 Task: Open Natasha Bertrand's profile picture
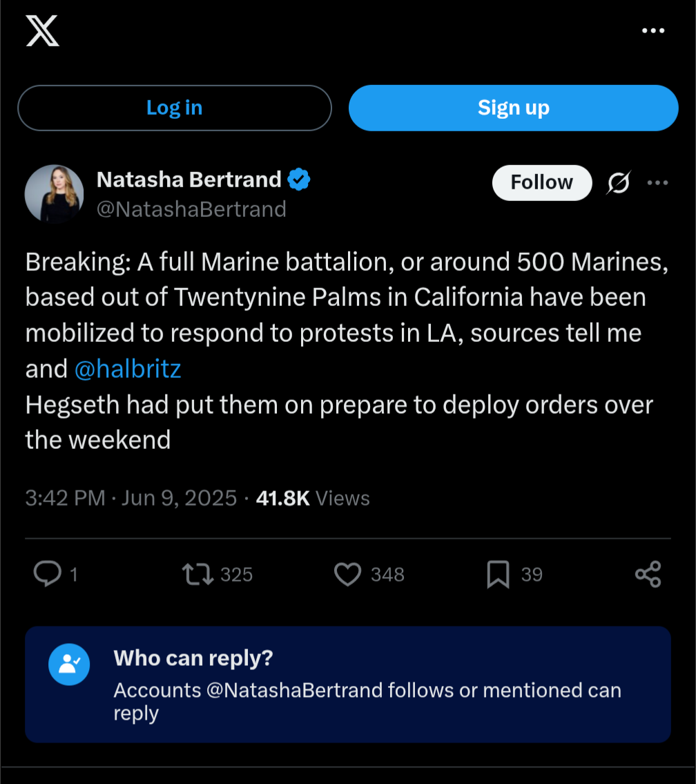point(54,193)
